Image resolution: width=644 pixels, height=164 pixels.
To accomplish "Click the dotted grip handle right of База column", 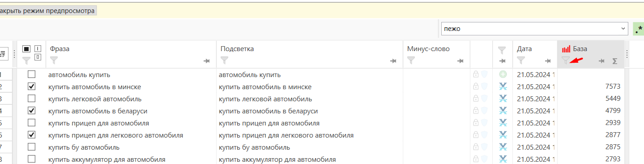I will click(x=627, y=54).
